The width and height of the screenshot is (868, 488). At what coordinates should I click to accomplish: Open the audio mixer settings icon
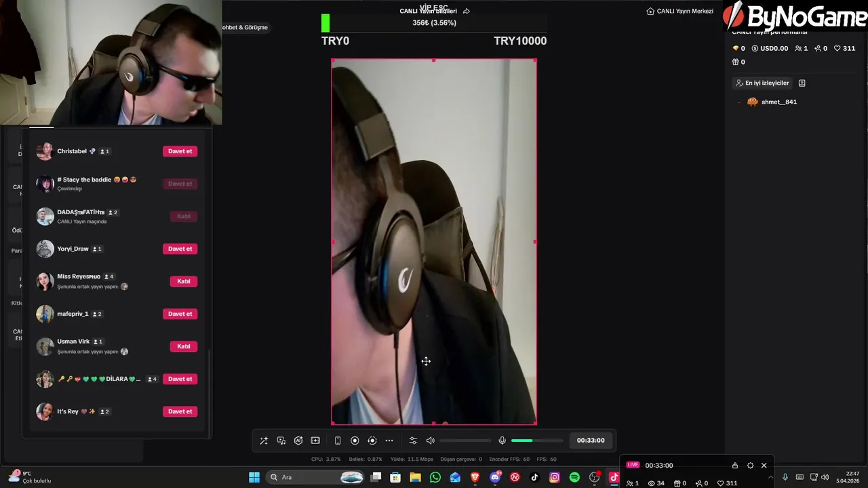point(413,441)
